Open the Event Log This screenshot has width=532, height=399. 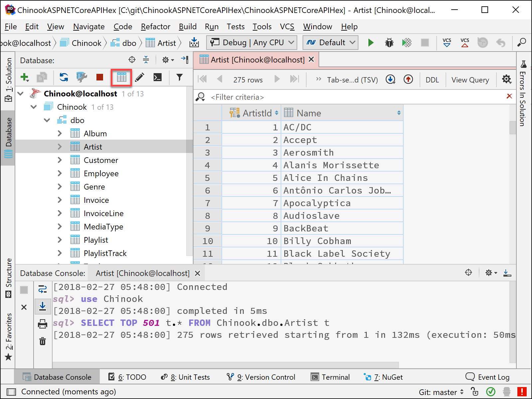point(487,377)
